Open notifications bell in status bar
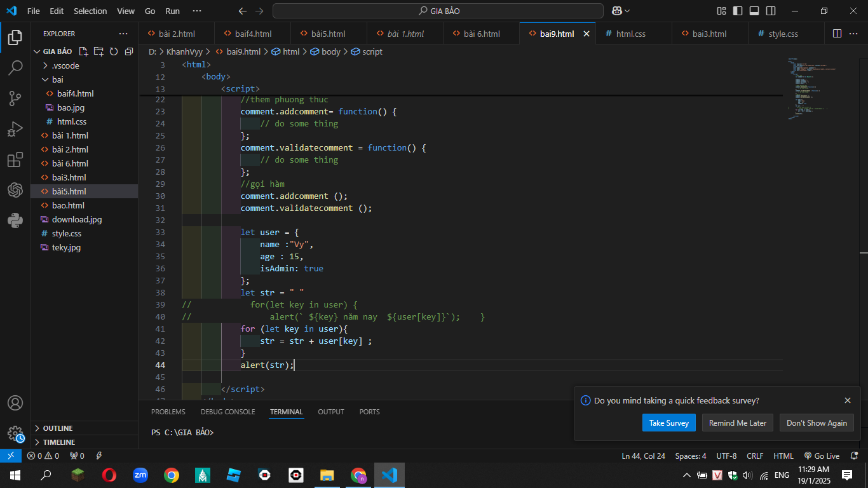 tap(855, 456)
